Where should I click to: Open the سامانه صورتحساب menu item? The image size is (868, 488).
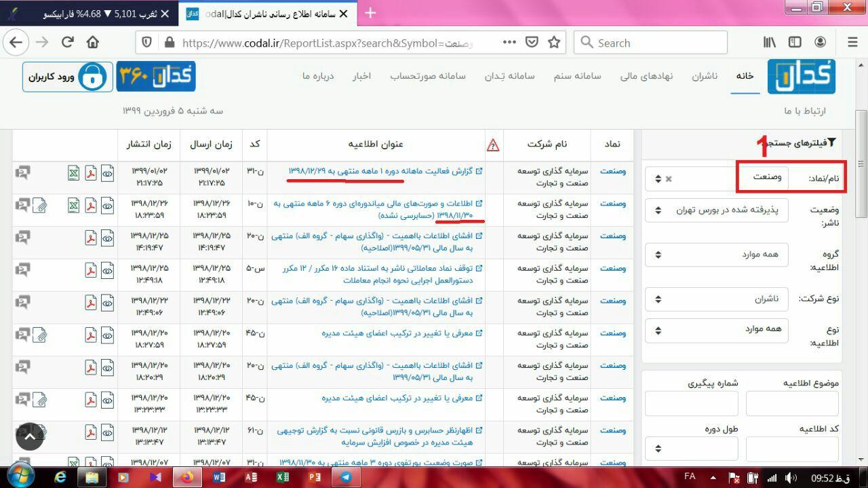(x=427, y=75)
